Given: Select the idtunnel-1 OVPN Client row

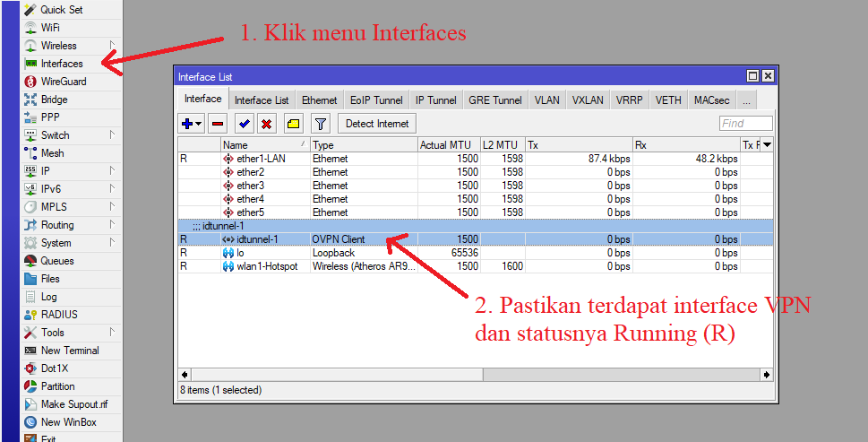Looking at the screenshot, I should [476, 239].
